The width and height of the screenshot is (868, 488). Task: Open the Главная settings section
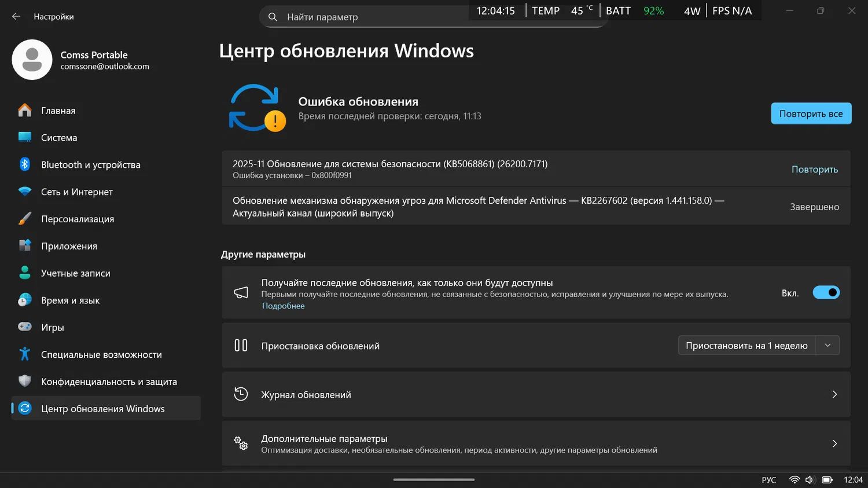(106, 110)
